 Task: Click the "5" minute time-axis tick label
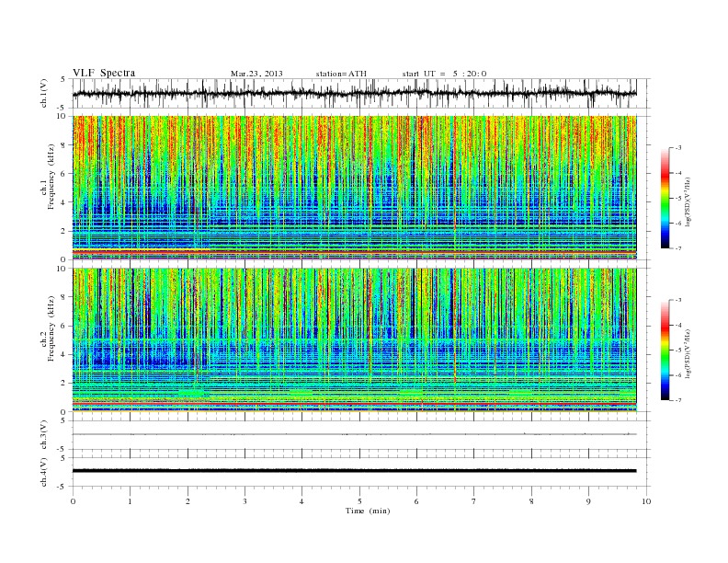pyautogui.click(x=359, y=501)
